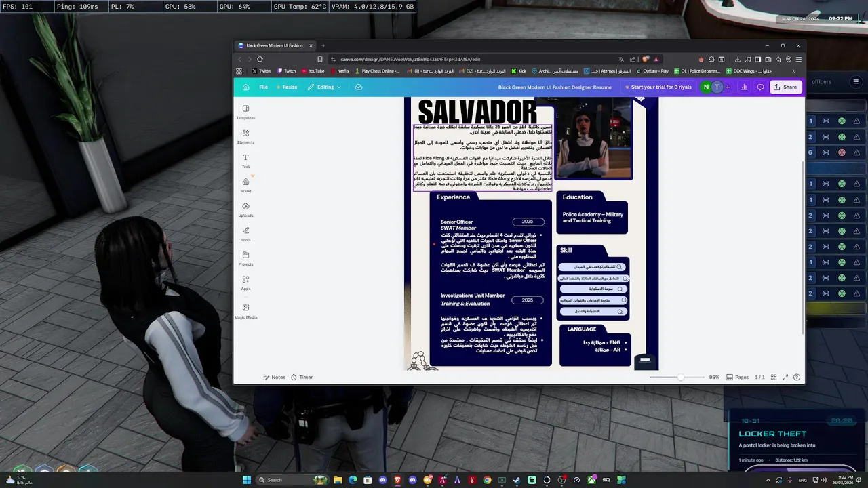The width and height of the screenshot is (868, 488).
Task: Bookmark this page with the bookmark icon
Action: point(320,59)
